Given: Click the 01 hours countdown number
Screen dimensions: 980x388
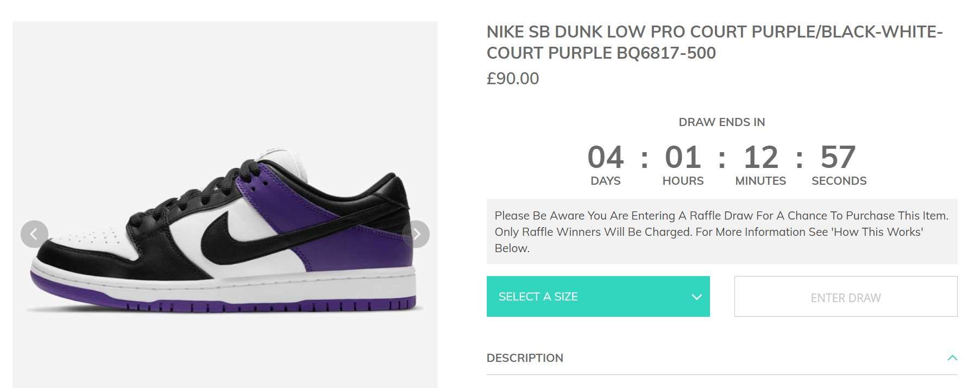Looking at the screenshot, I should coord(683,157).
